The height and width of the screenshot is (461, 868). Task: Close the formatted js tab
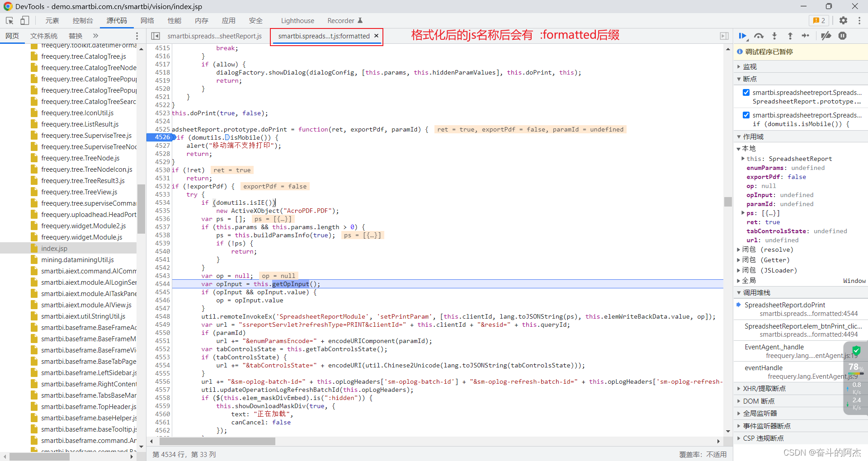(376, 36)
